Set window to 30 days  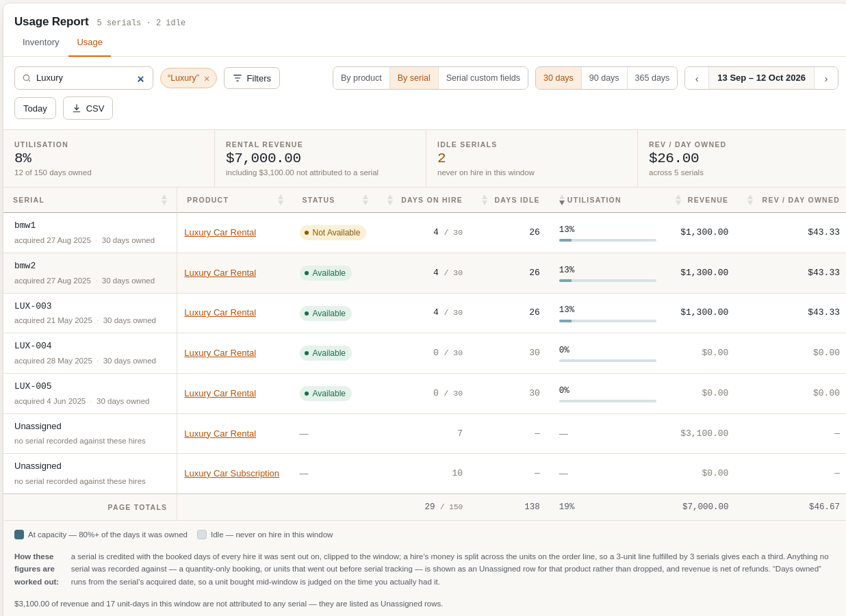pos(559,78)
